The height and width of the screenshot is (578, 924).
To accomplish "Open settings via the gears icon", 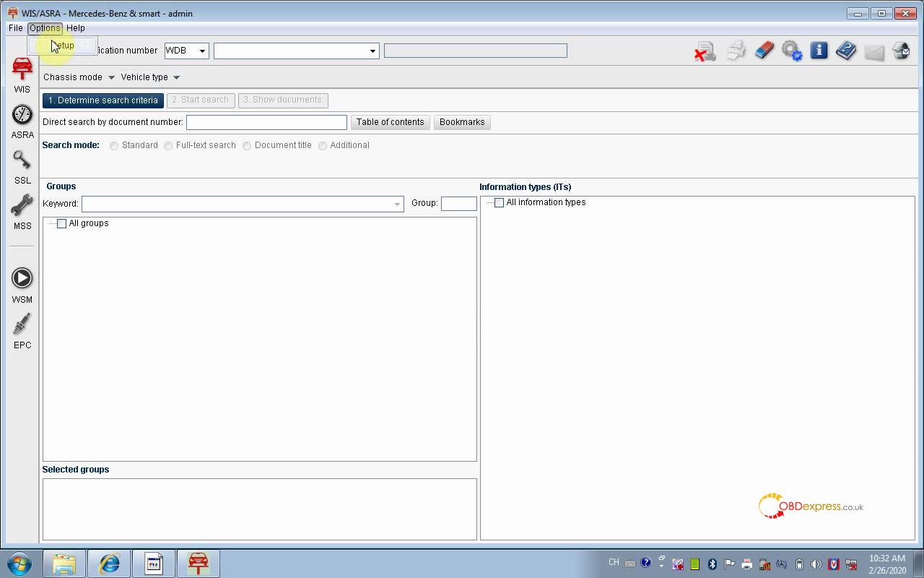I will [x=792, y=51].
